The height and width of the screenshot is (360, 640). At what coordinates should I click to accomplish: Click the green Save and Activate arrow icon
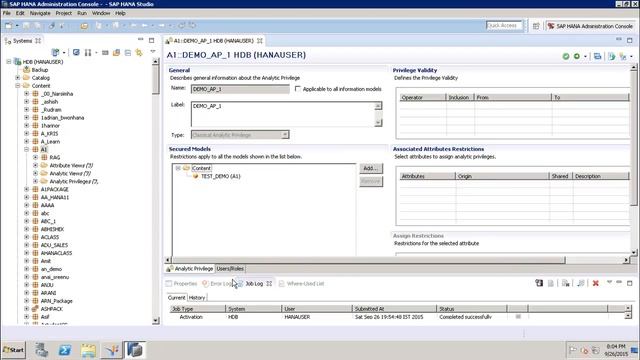coord(577,56)
